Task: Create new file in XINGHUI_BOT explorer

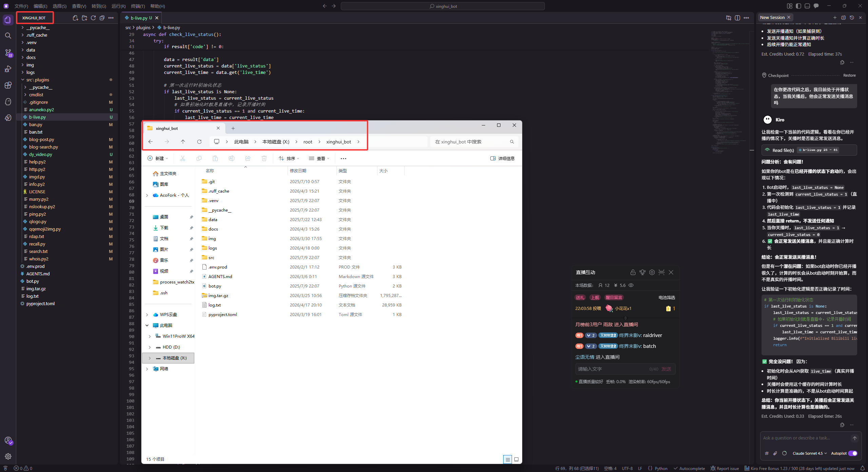Action: [x=75, y=18]
